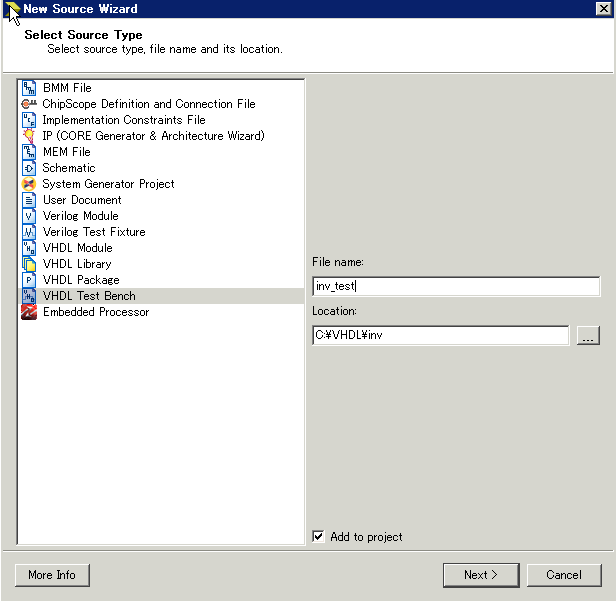Click the ChipScope Definition file icon
The height and width of the screenshot is (601, 616).
click(x=29, y=104)
